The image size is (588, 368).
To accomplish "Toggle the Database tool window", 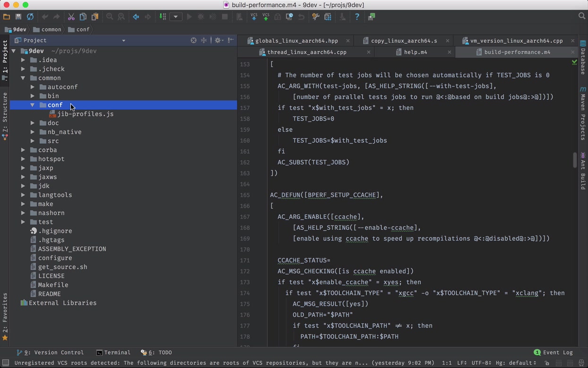I will tap(583, 58).
